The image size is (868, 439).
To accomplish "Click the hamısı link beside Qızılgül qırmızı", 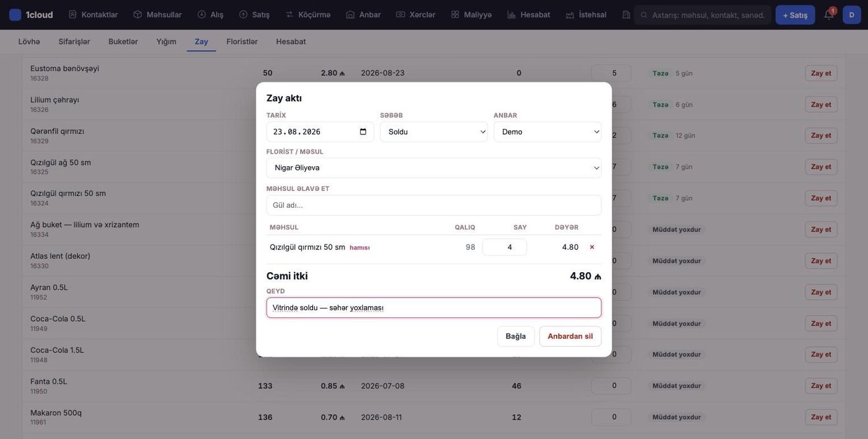I will pos(360,248).
